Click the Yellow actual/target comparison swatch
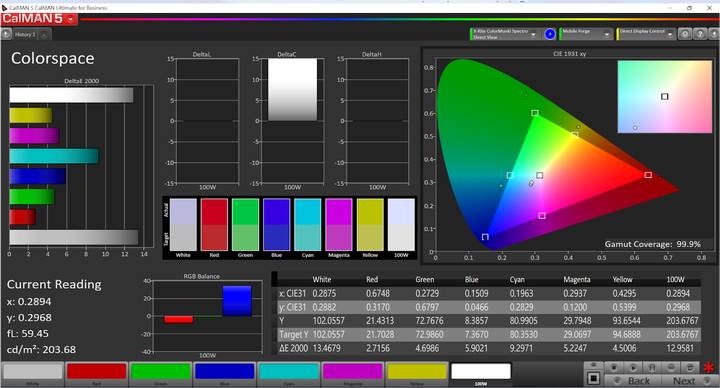 click(370, 225)
